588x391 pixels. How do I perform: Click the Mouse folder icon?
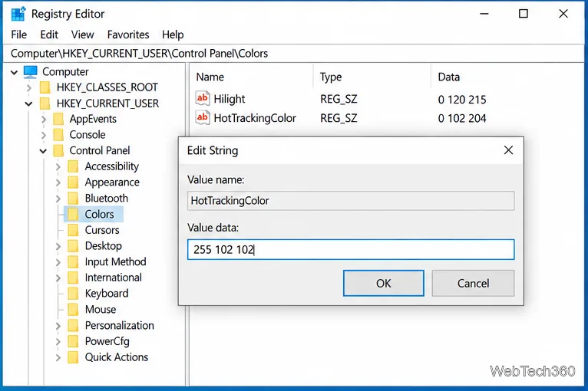73,310
